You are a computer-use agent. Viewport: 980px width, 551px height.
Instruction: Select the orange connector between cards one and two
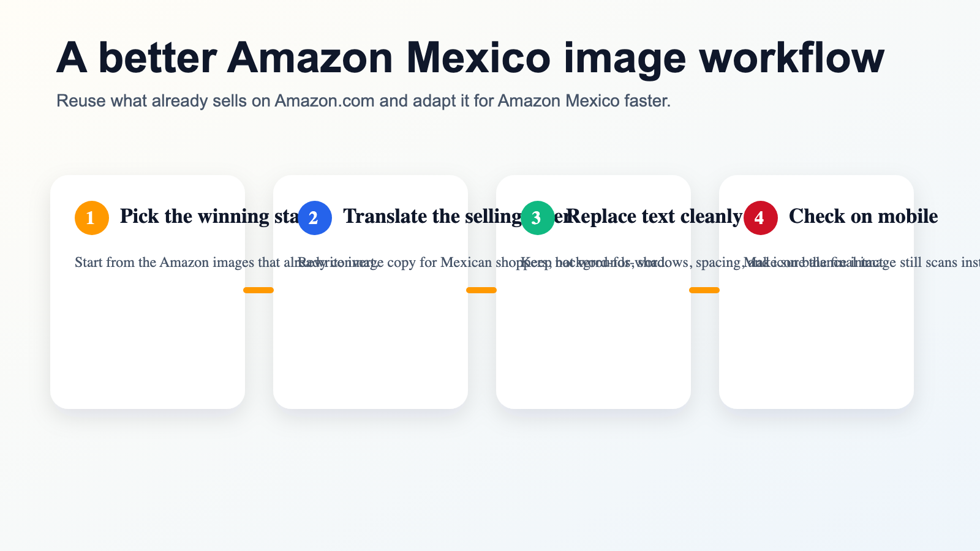coord(258,290)
